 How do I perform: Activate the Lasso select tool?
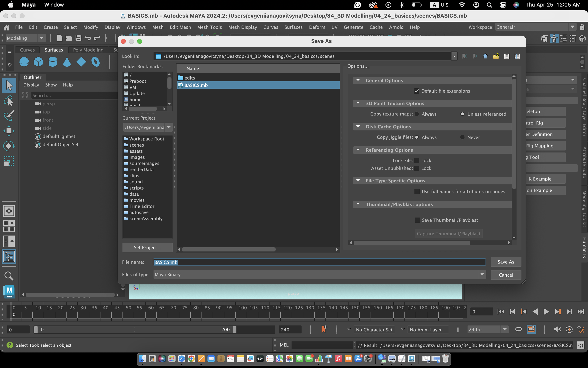point(9,101)
